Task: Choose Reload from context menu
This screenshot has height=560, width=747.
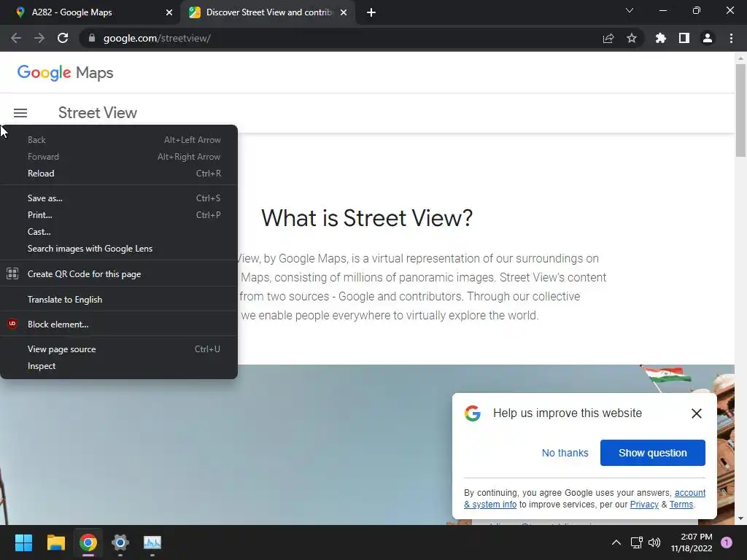Action: click(x=119, y=174)
